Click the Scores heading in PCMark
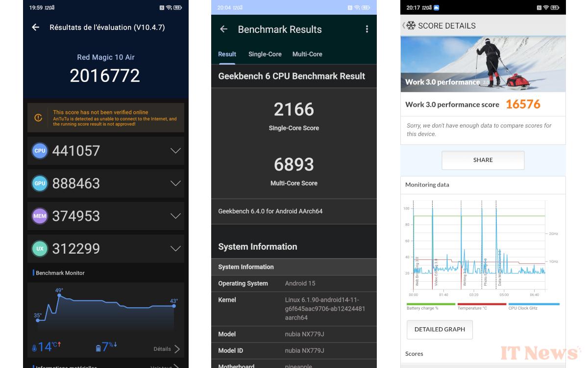This screenshot has height=368, width=588. tap(414, 354)
